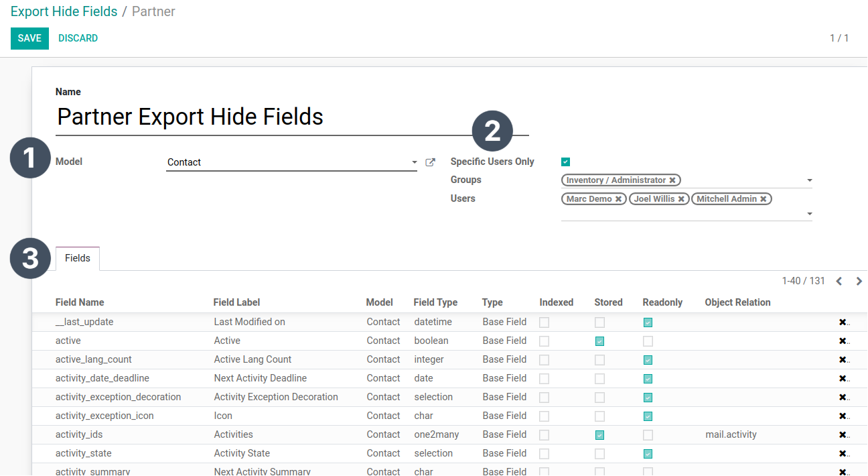Delete the activity_ids field row

tap(843, 435)
